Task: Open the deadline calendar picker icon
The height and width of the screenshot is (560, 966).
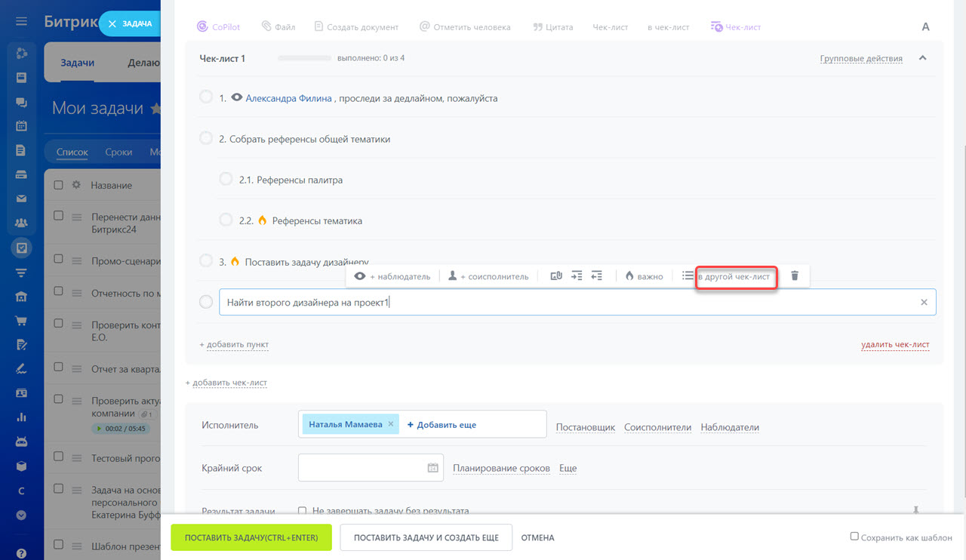Action: click(x=433, y=468)
